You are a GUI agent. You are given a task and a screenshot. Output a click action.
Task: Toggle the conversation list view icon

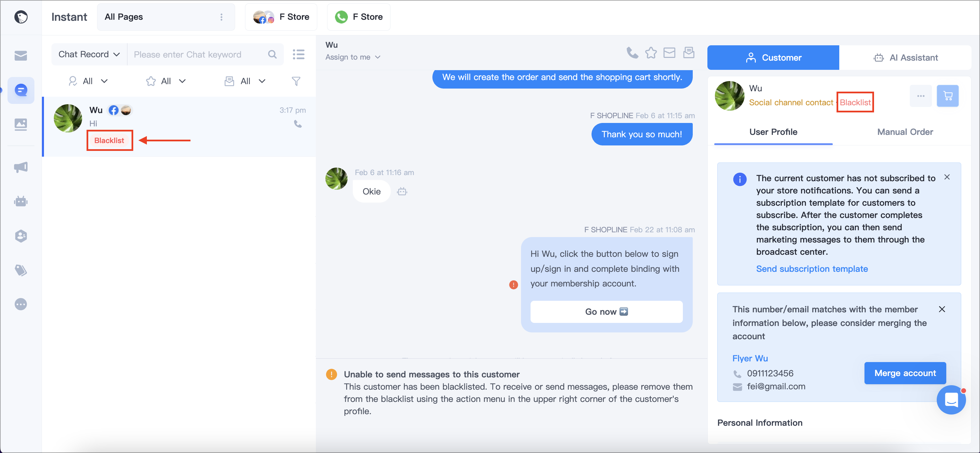[298, 54]
